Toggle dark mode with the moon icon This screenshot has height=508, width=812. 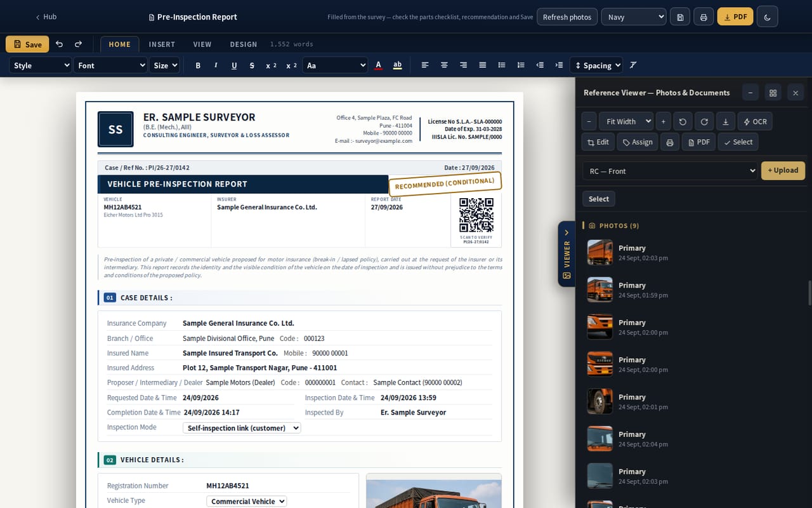tap(768, 17)
